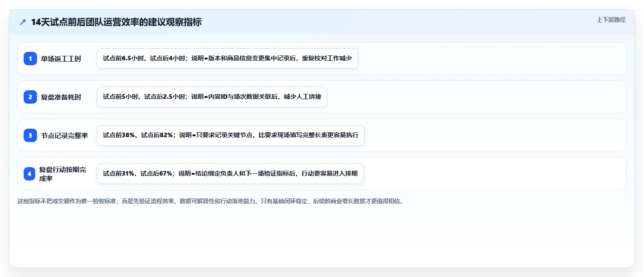The width and height of the screenshot is (644, 277).
Task: Click the 节点记录完整率 label
Action: (x=64, y=135)
